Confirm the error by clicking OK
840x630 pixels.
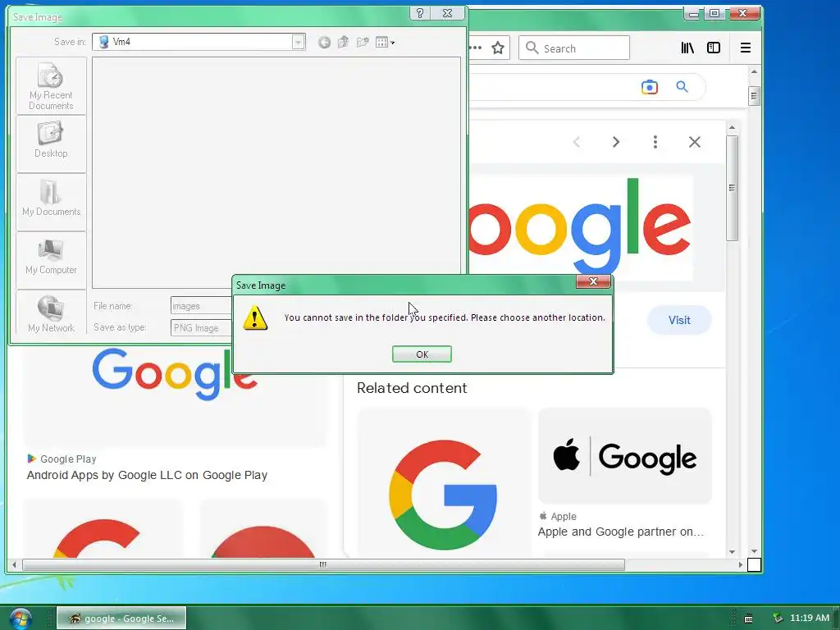(x=422, y=354)
